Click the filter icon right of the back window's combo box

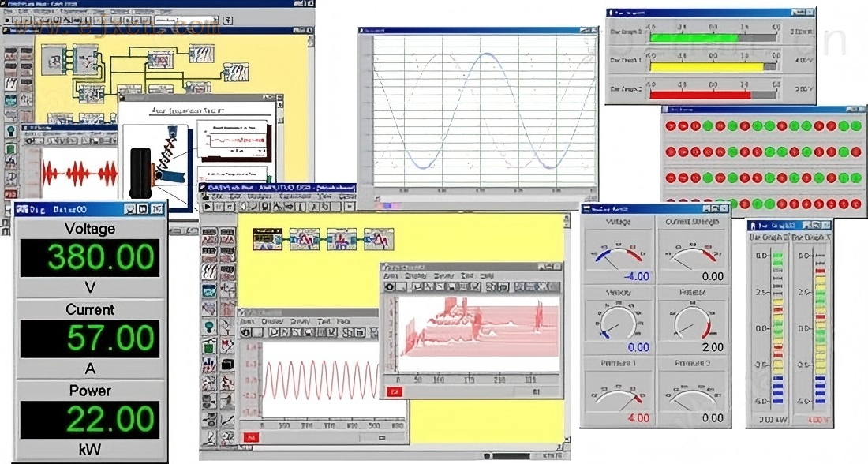pyautogui.click(x=228, y=21)
